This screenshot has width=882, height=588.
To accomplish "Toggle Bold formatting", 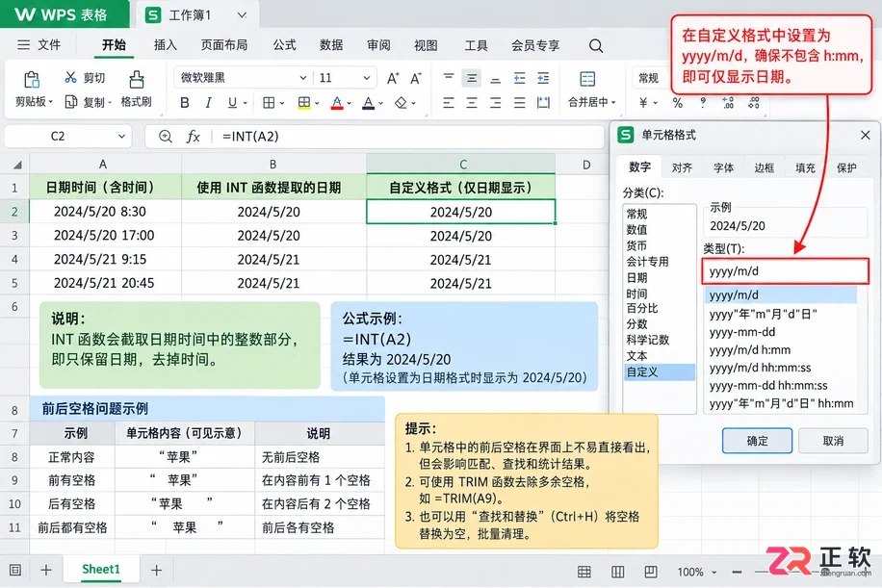I will (x=185, y=102).
